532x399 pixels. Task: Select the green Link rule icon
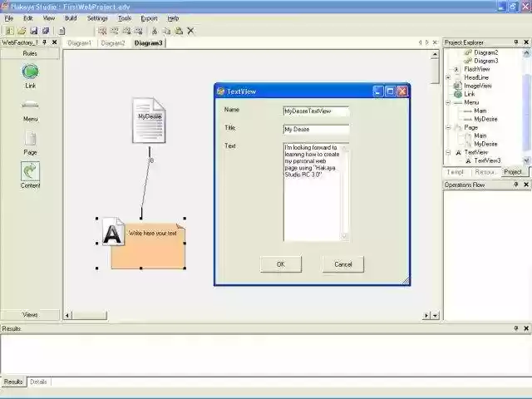pos(30,71)
